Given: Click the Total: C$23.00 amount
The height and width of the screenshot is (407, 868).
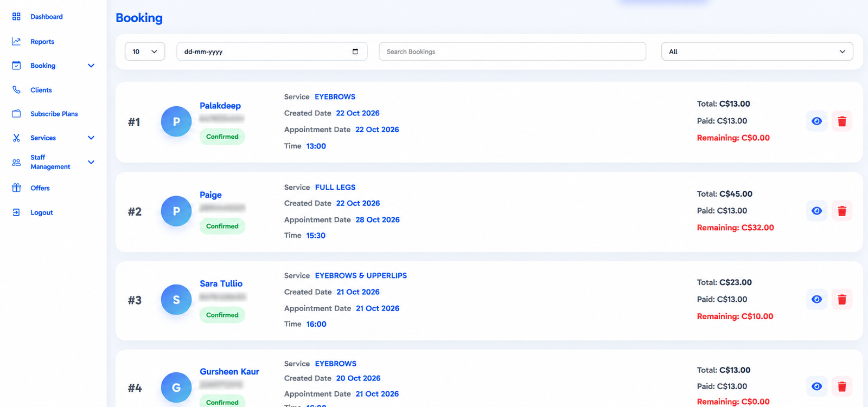Looking at the screenshot, I should (724, 282).
